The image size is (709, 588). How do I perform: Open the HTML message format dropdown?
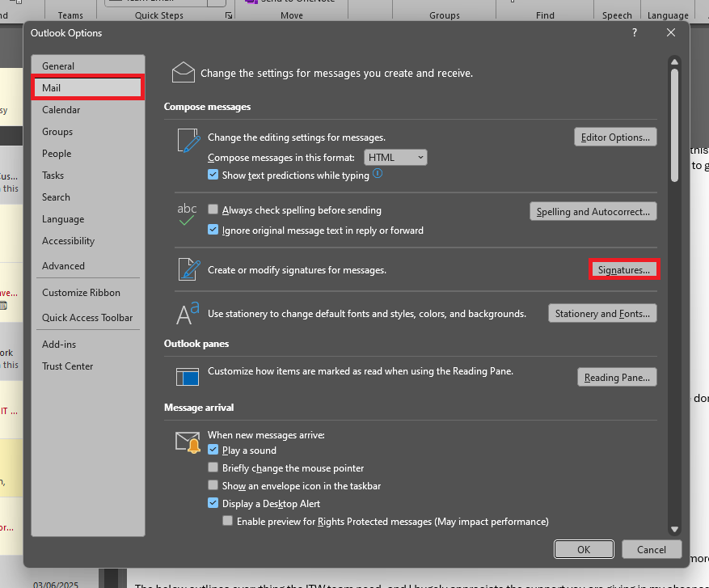click(395, 157)
